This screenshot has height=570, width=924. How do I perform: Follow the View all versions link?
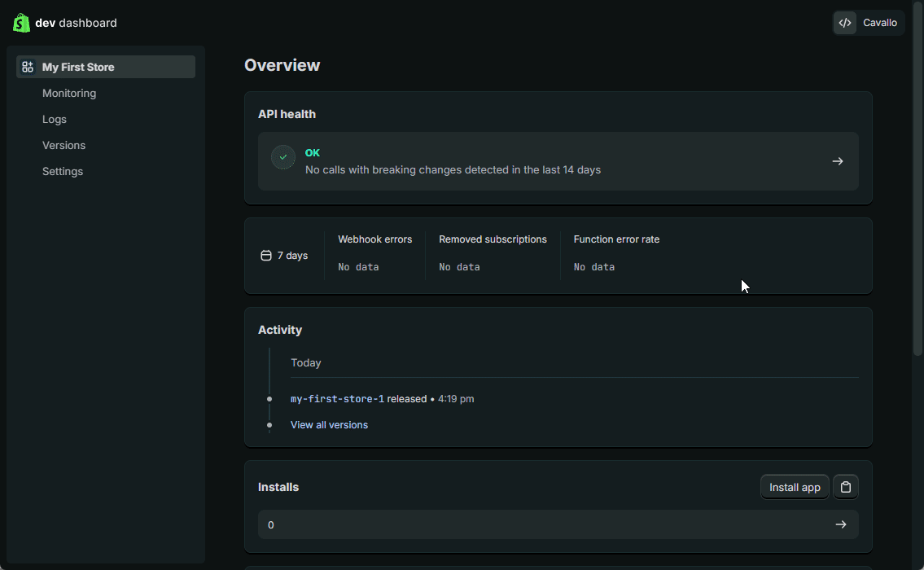click(x=329, y=425)
